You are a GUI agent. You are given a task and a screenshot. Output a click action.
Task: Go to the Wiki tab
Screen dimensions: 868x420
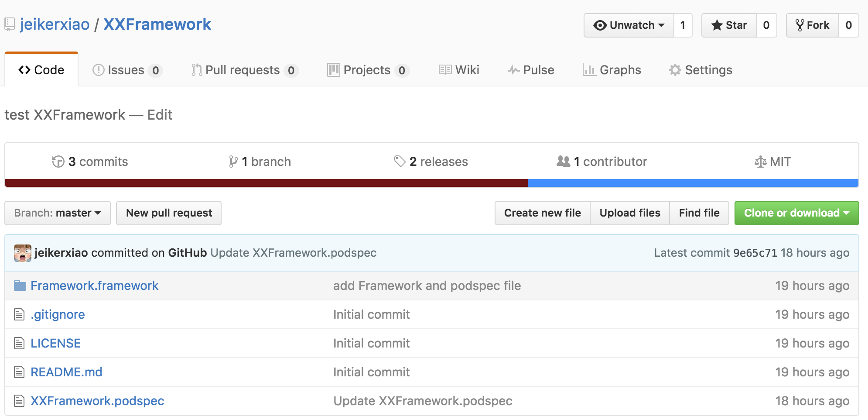pyautogui.click(x=459, y=70)
